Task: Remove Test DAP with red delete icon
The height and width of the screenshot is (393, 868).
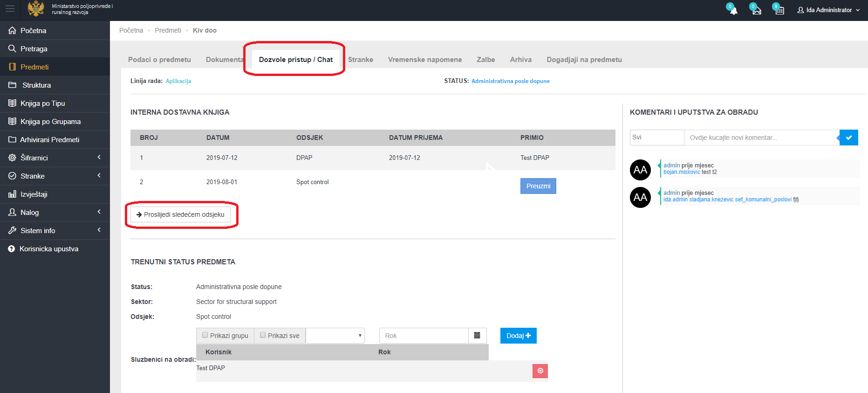Action: click(540, 371)
